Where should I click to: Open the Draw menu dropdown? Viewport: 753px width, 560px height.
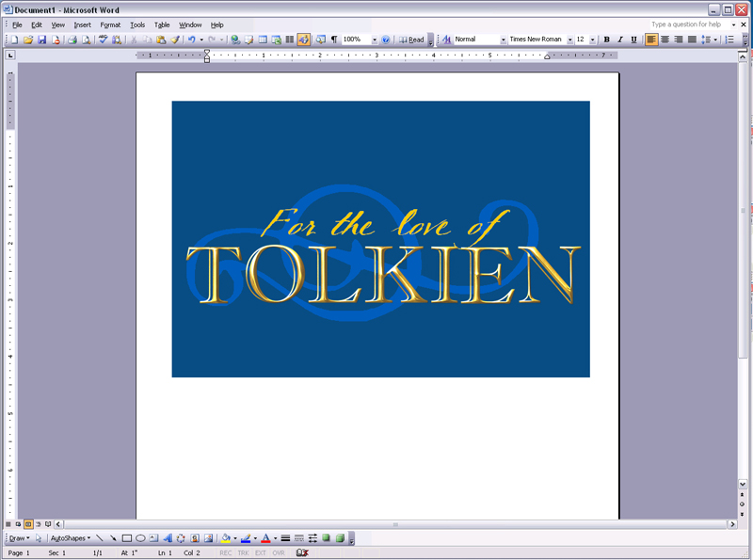[19, 538]
